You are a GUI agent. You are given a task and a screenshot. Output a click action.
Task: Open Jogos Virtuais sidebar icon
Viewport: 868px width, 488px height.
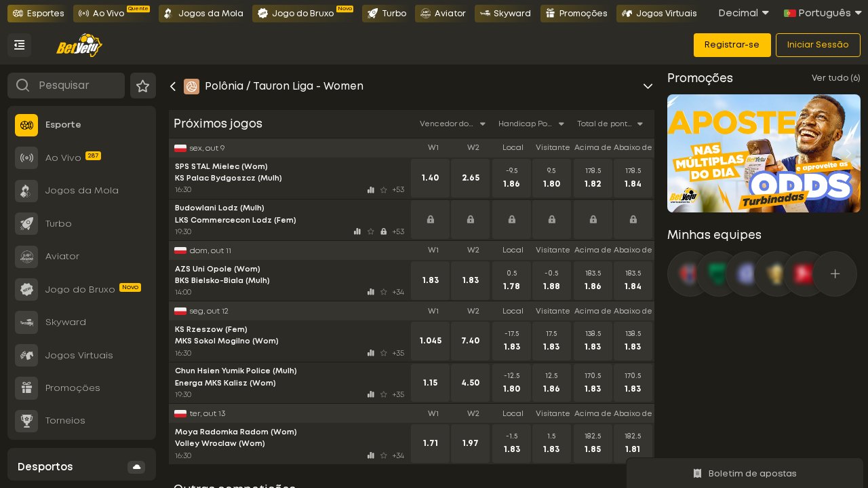click(26, 355)
